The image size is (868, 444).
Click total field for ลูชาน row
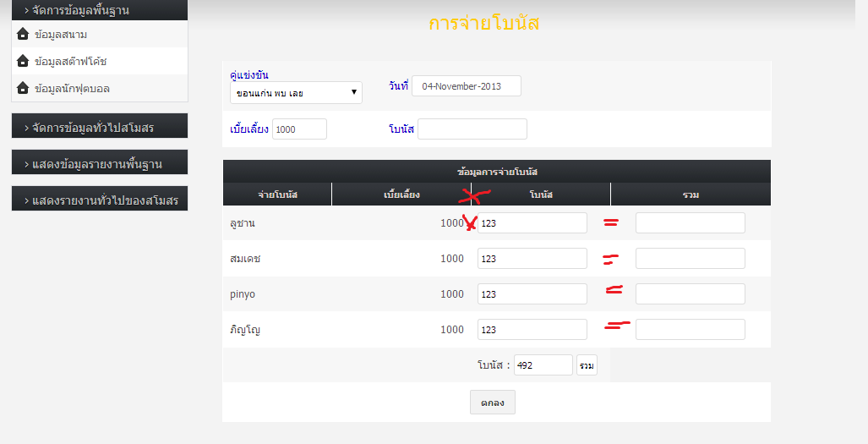(691, 223)
